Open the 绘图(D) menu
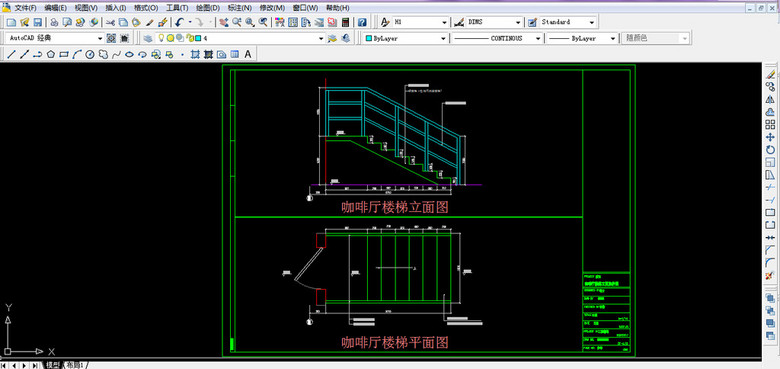The height and width of the screenshot is (369, 780). [208, 8]
